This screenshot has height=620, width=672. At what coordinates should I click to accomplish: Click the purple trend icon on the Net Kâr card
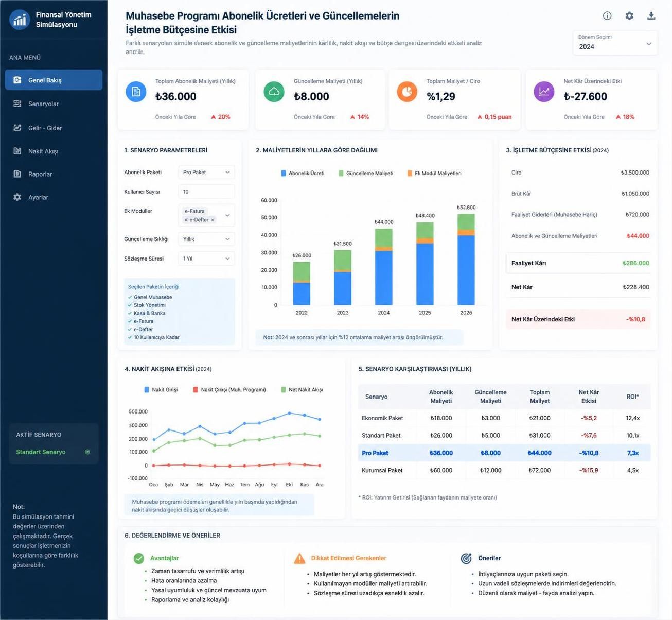(544, 92)
